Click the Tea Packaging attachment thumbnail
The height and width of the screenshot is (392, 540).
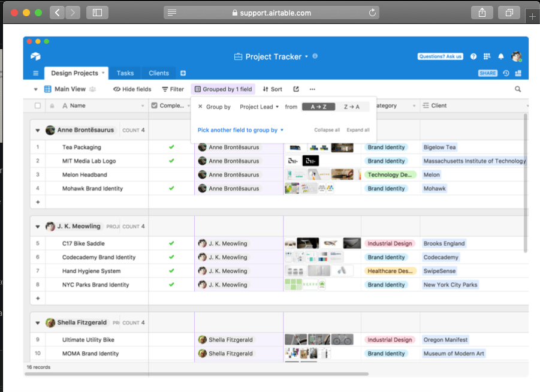point(294,147)
